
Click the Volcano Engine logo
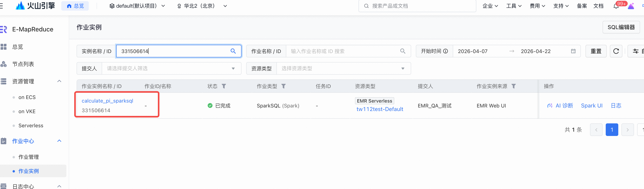click(x=35, y=6)
